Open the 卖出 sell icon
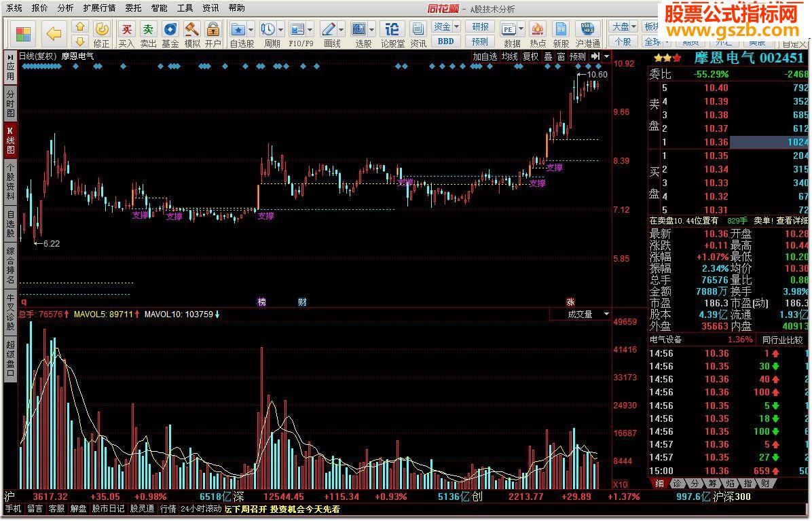 pyautogui.click(x=148, y=29)
